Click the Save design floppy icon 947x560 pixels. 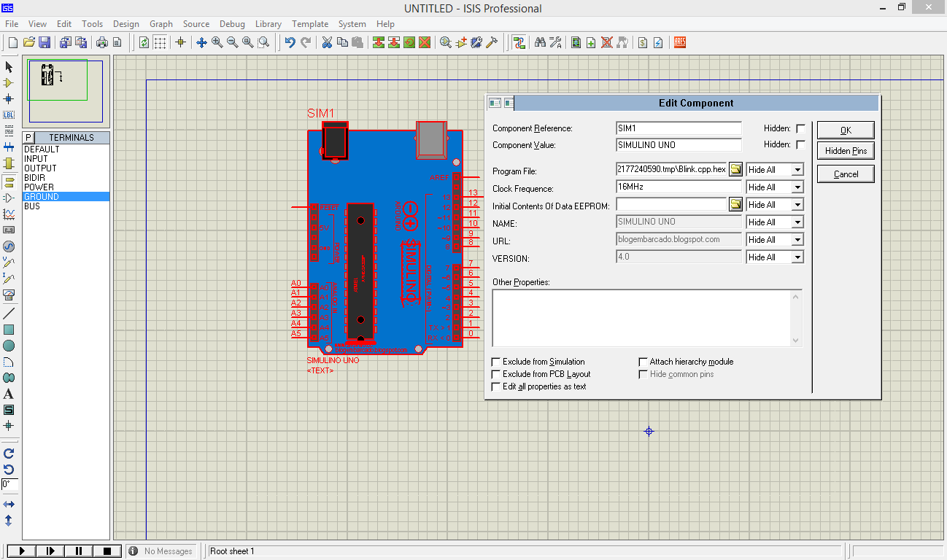click(45, 42)
